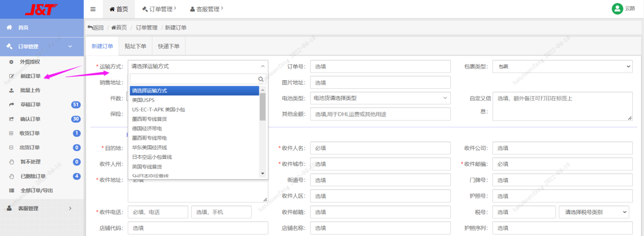The height and width of the screenshot is (236, 644).
Task: Click the edit icon beside 新建订单 in the sidebar
Action: 11,76
